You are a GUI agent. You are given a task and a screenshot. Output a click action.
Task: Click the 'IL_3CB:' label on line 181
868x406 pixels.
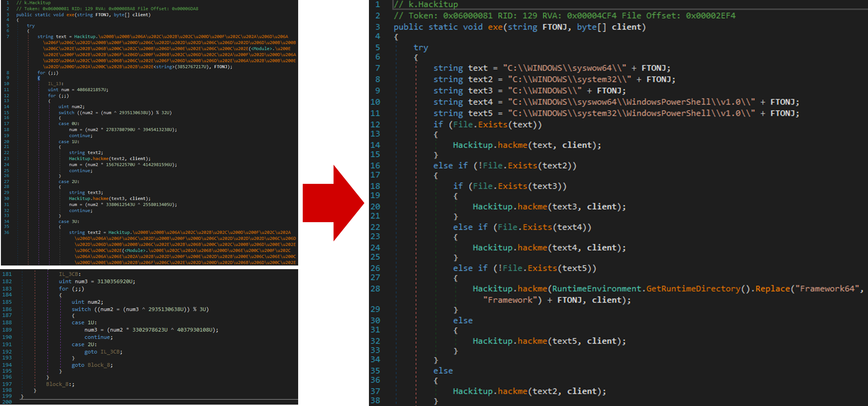coord(69,274)
